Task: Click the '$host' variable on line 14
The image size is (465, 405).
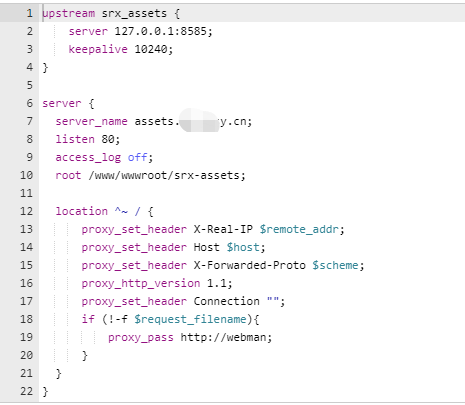Action: [243, 247]
